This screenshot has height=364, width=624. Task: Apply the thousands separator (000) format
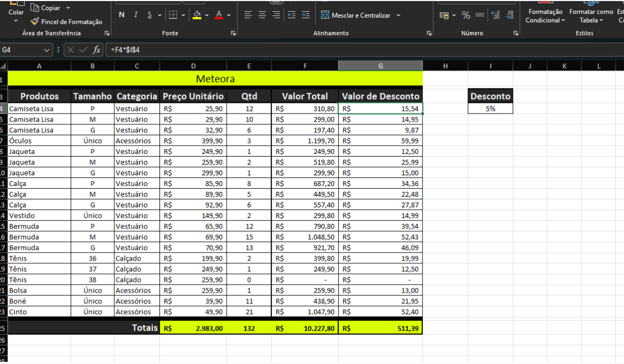pos(480,15)
